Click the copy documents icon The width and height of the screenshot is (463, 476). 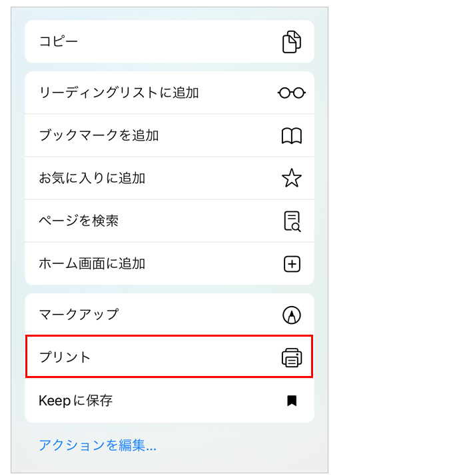point(292,42)
